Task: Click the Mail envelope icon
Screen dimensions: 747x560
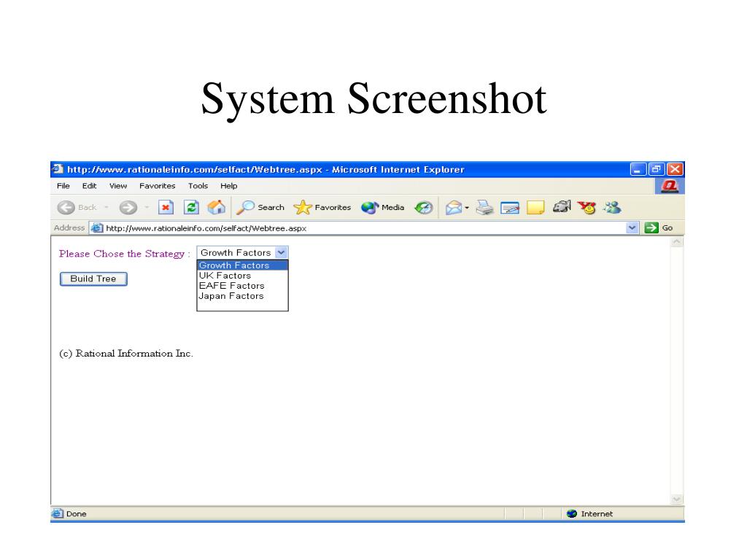Action: coord(454,208)
